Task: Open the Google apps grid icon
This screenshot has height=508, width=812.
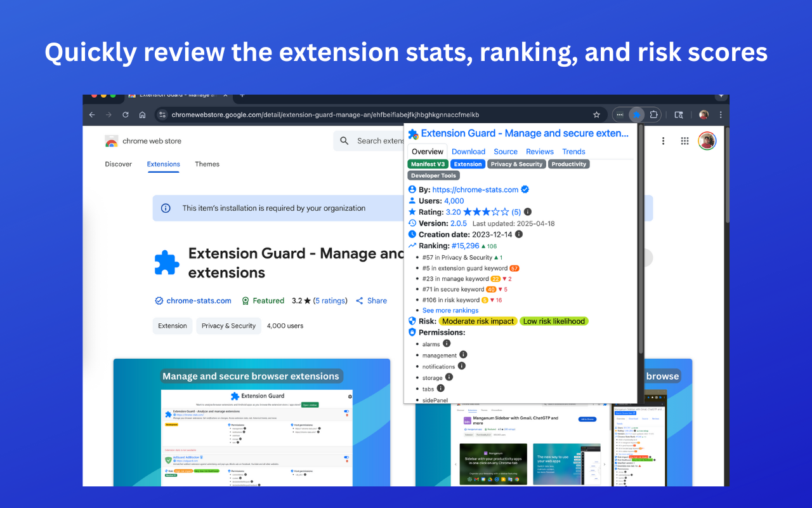Action: click(x=685, y=141)
